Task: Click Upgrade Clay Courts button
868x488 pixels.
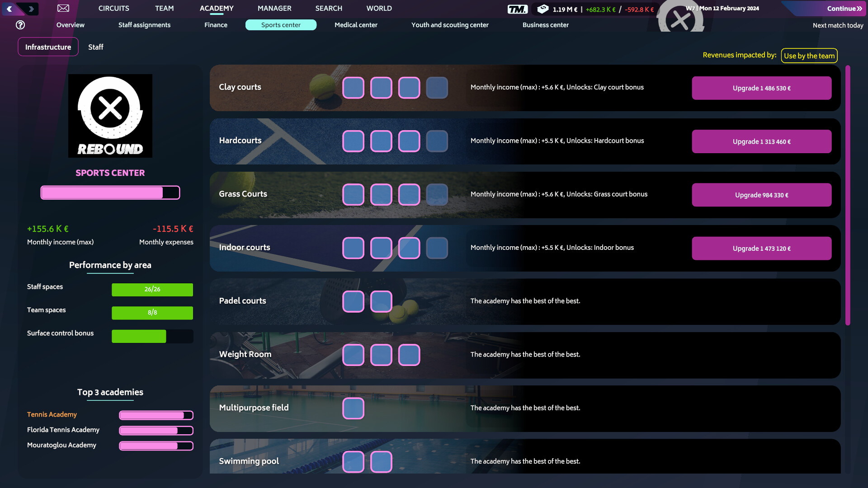Action: click(x=761, y=88)
